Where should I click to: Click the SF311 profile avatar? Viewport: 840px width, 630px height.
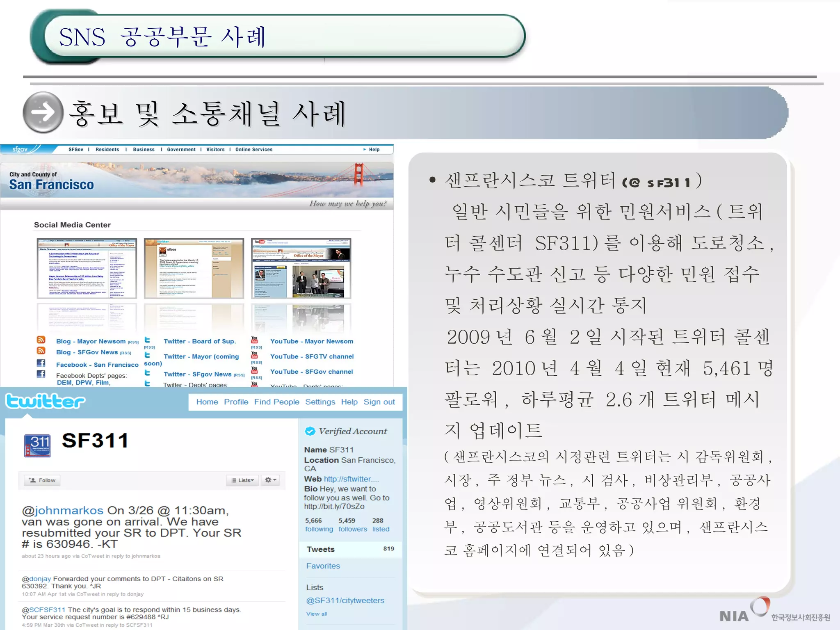point(37,446)
